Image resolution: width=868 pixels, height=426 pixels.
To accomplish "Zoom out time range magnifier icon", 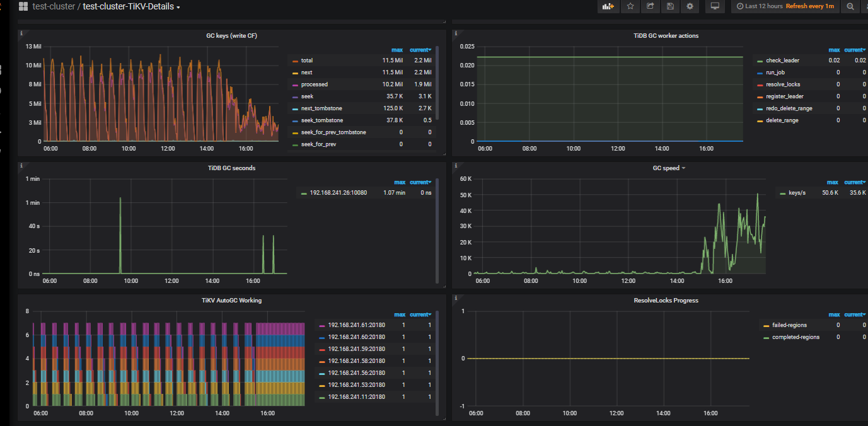I will (850, 6).
